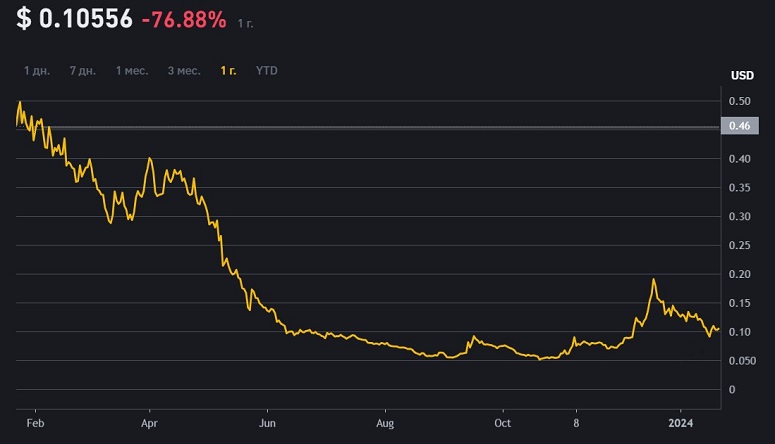Click the chart line's December peak near 0.20
The height and width of the screenshot is (444, 775).
[653, 281]
